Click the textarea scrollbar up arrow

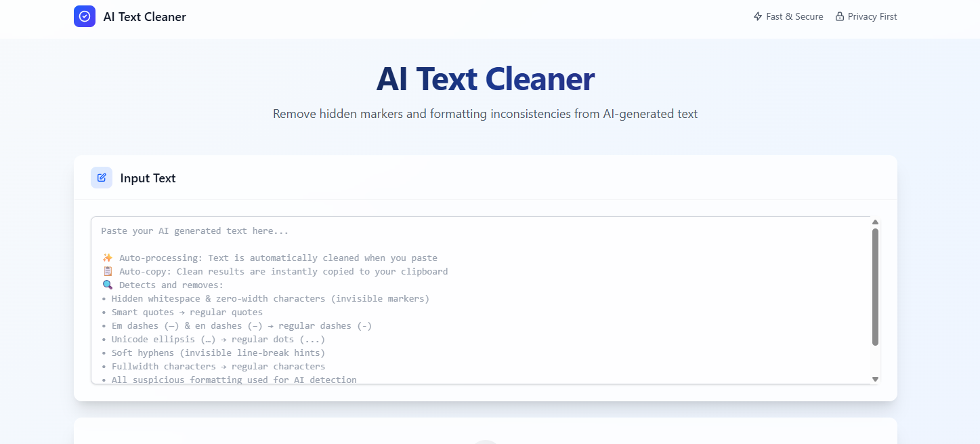(875, 222)
